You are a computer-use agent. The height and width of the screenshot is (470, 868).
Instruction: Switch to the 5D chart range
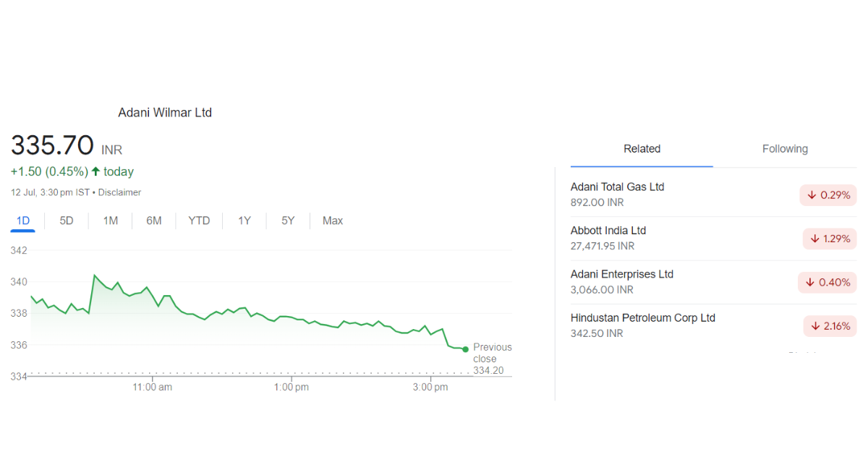pos(67,221)
